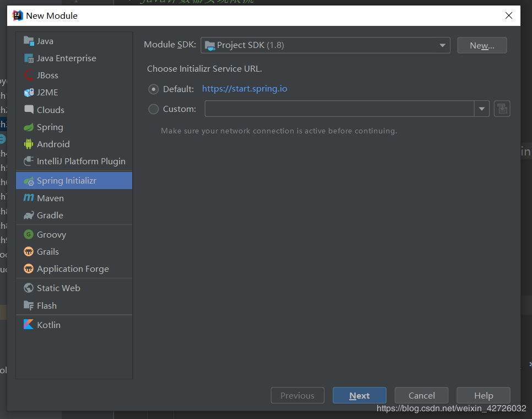The width and height of the screenshot is (532, 419).
Task: Click the Grails icon
Action: [x=29, y=251]
